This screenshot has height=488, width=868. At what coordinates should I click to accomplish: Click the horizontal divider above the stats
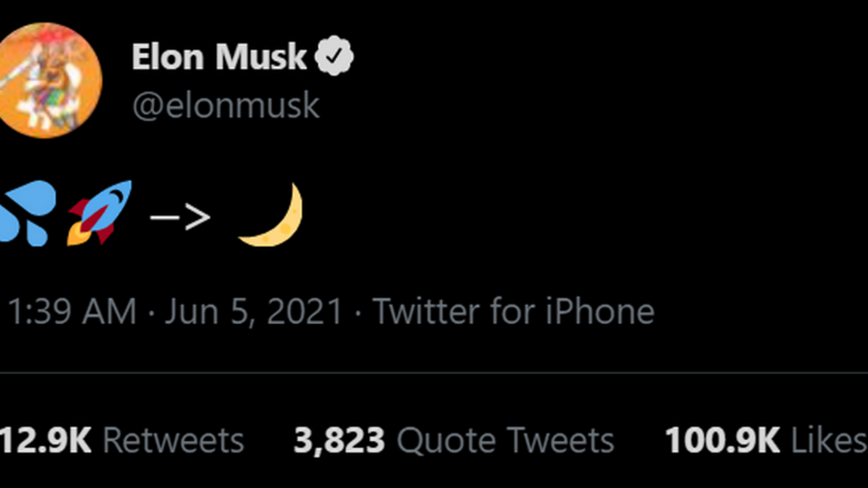click(434, 373)
